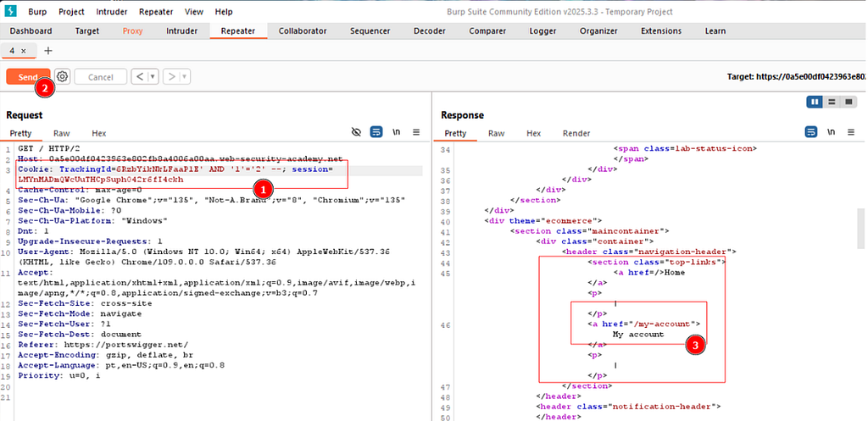Send the request
This screenshot has height=421, width=868.
[x=28, y=77]
